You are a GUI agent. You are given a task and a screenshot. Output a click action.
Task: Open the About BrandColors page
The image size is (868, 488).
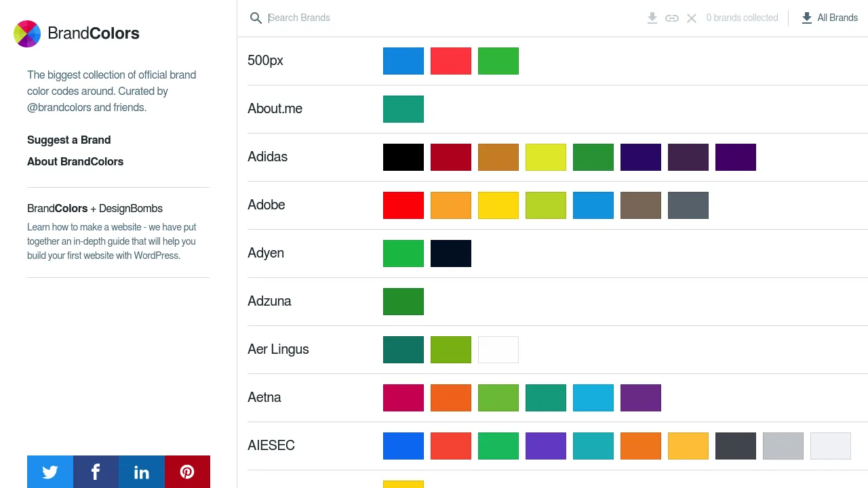[75, 161]
